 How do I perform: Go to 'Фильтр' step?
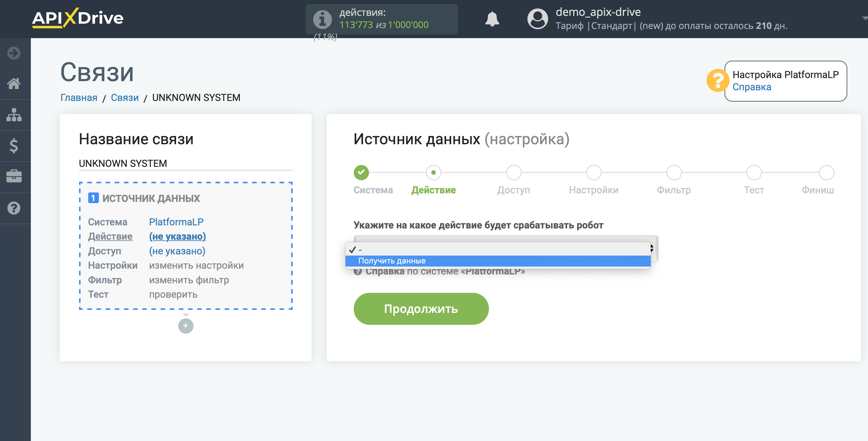pyautogui.click(x=674, y=172)
